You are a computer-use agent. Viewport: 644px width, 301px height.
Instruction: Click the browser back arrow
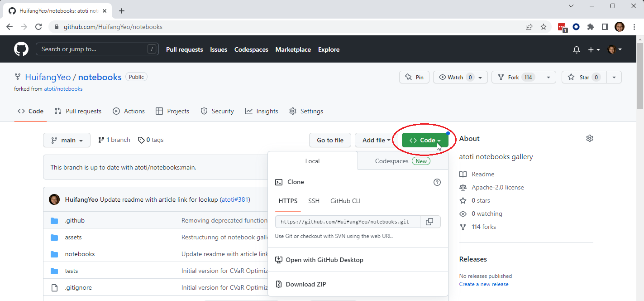pos(10,27)
